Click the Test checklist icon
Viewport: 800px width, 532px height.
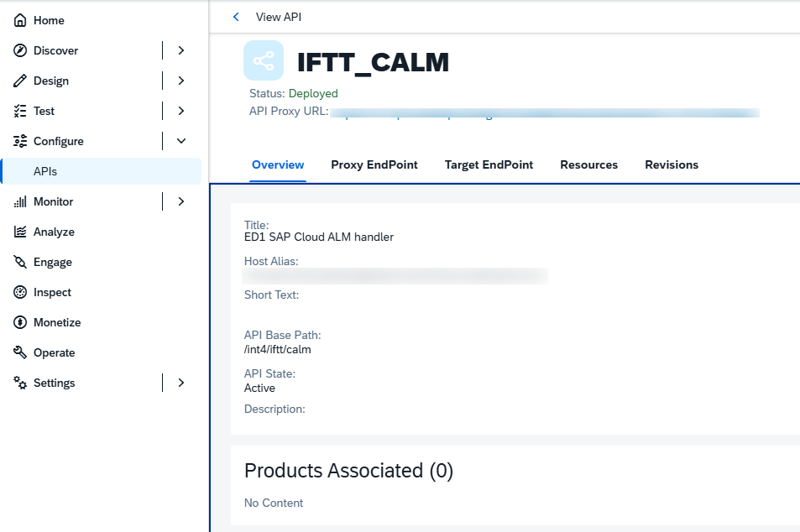[20, 111]
